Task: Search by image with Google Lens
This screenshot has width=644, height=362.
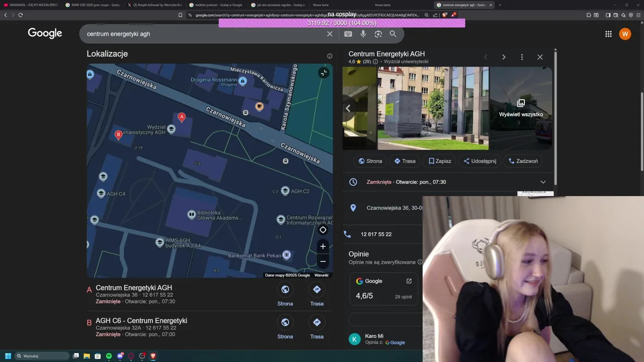Action: click(378, 34)
